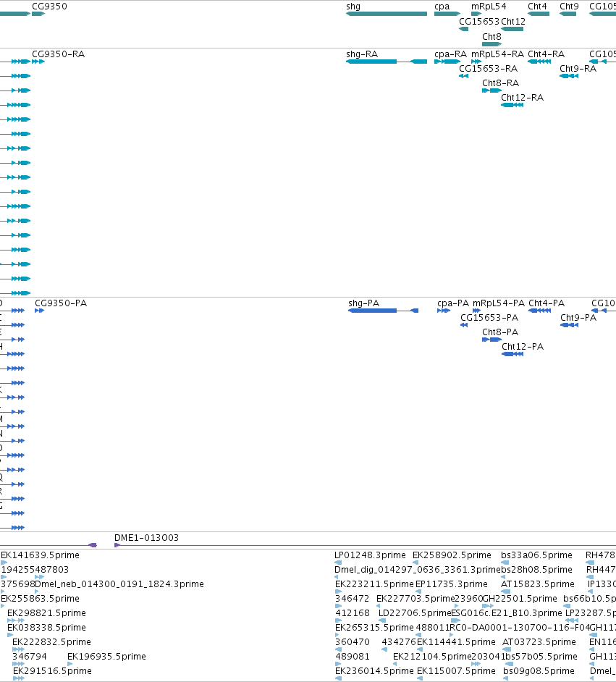Select the Cht12-PA label
Screen dimensions: 616x682
tap(523, 347)
